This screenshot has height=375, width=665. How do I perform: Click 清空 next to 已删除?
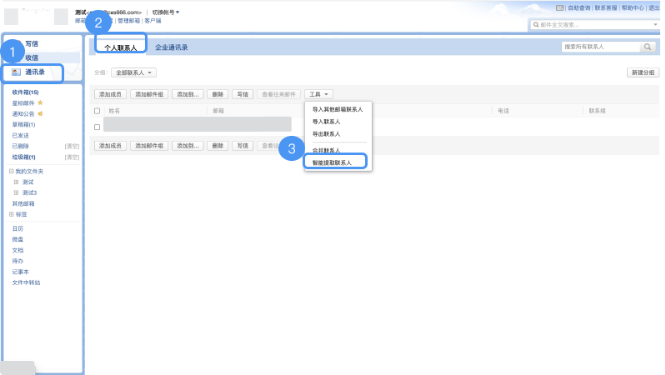coord(72,146)
